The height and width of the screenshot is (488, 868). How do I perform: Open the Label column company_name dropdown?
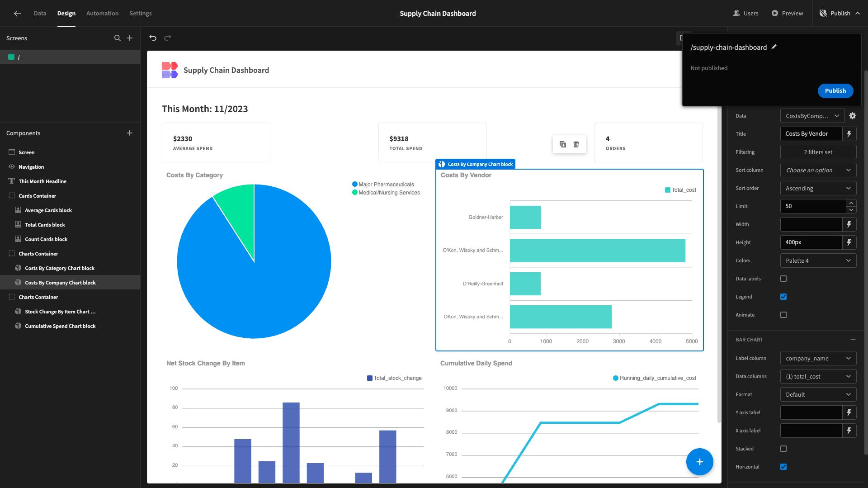tap(818, 358)
